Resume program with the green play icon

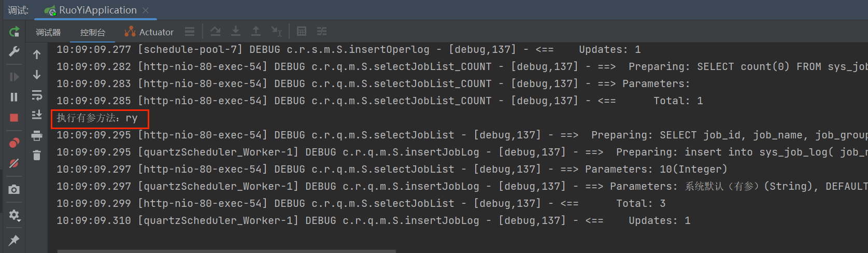click(x=14, y=77)
